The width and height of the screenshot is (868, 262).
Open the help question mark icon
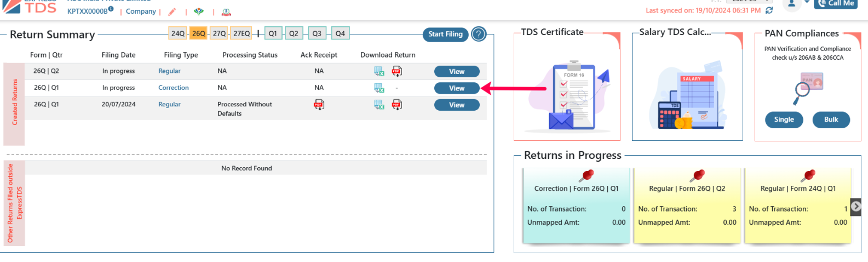click(x=479, y=34)
